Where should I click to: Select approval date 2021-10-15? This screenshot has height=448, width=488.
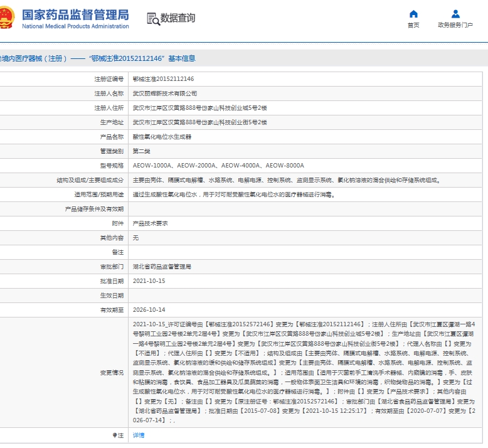[149, 281]
